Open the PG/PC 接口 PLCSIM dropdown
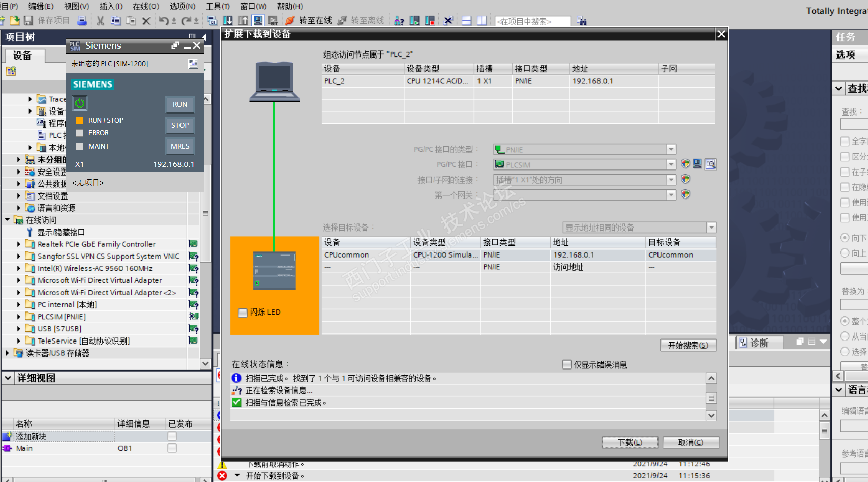 pos(671,165)
